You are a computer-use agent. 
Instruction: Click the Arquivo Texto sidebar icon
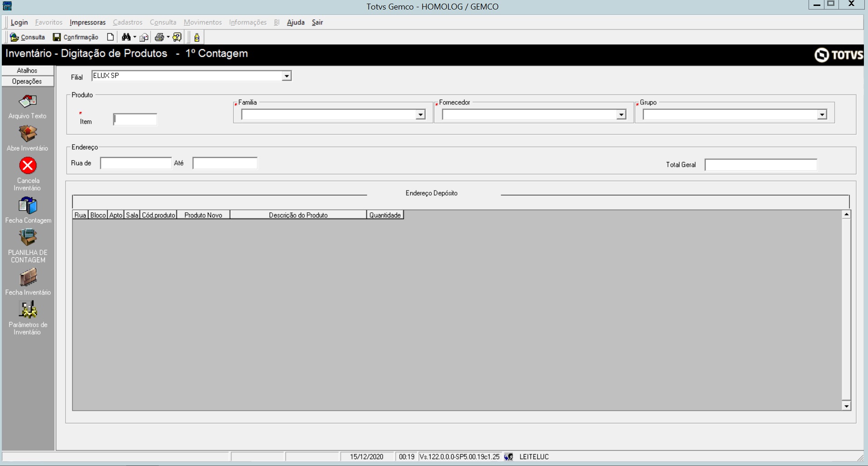[28, 101]
